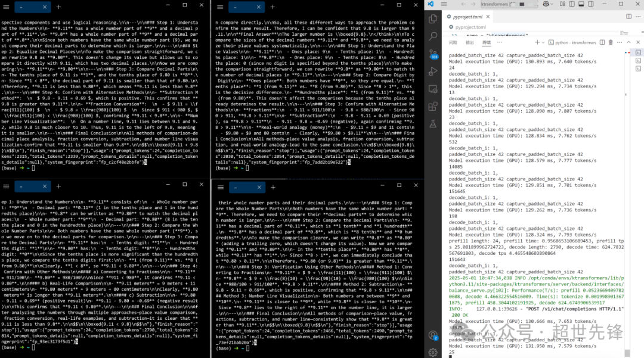Split the pyproject.toml editor right
The width and height of the screenshot is (644, 358).
click(629, 17)
